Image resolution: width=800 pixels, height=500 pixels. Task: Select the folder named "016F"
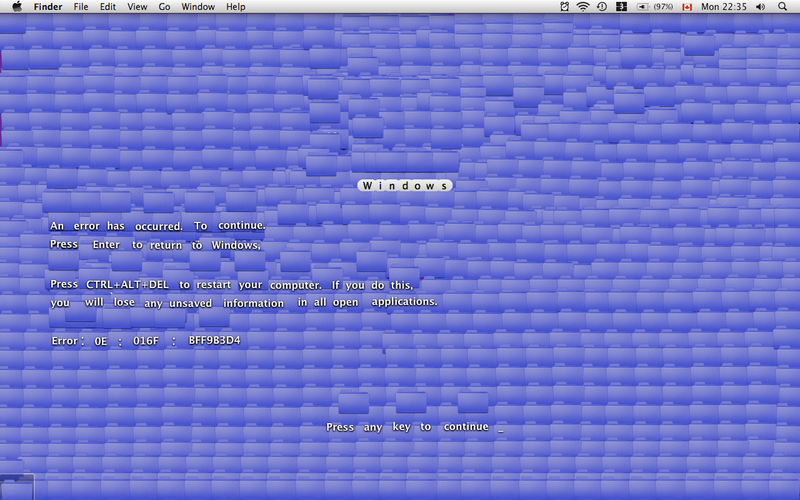point(146,340)
